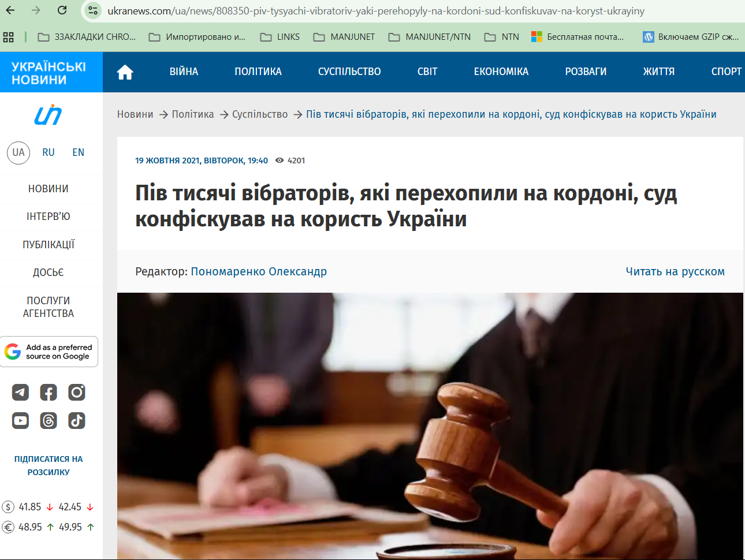745x560 pixels.
Task: Click the home icon in navigation bar
Action: [x=125, y=72]
